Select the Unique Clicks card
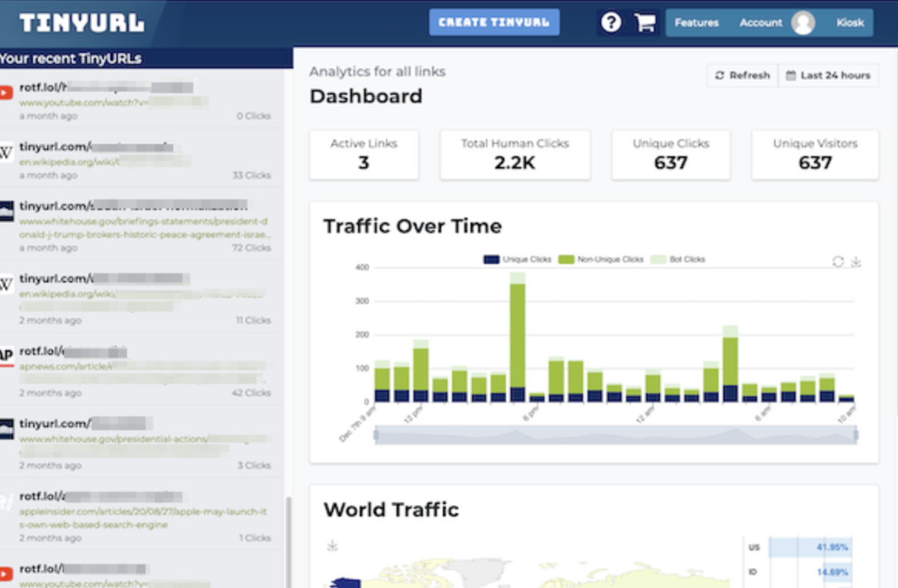 [671, 155]
